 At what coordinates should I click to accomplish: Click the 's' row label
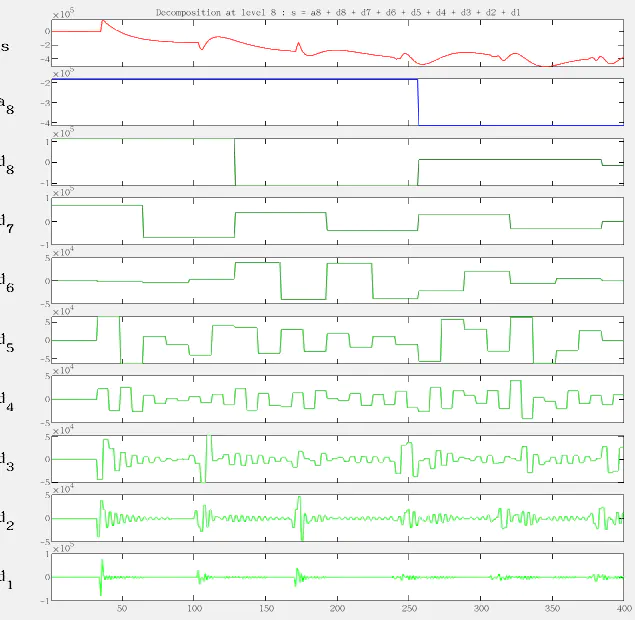(x=5, y=47)
